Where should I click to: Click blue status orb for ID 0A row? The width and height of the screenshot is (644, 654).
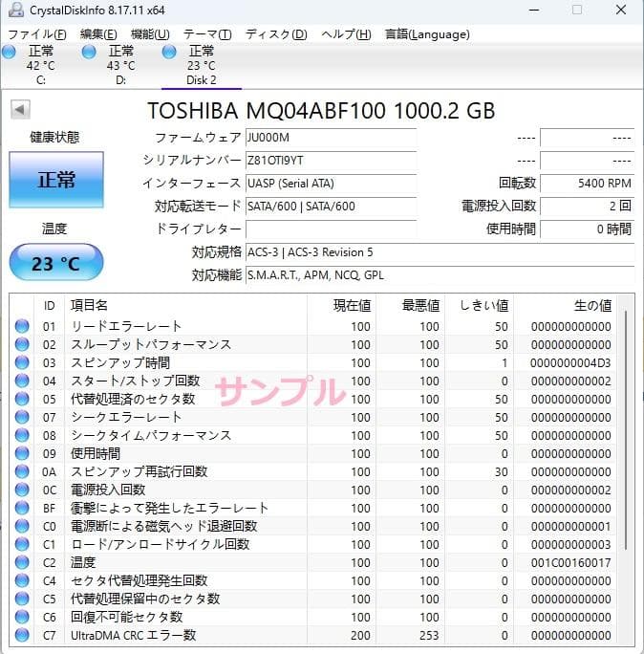tap(22, 471)
